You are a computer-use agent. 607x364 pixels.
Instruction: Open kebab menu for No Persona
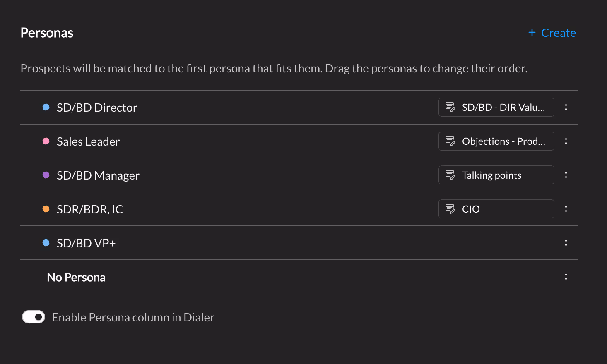pyautogui.click(x=566, y=277)
